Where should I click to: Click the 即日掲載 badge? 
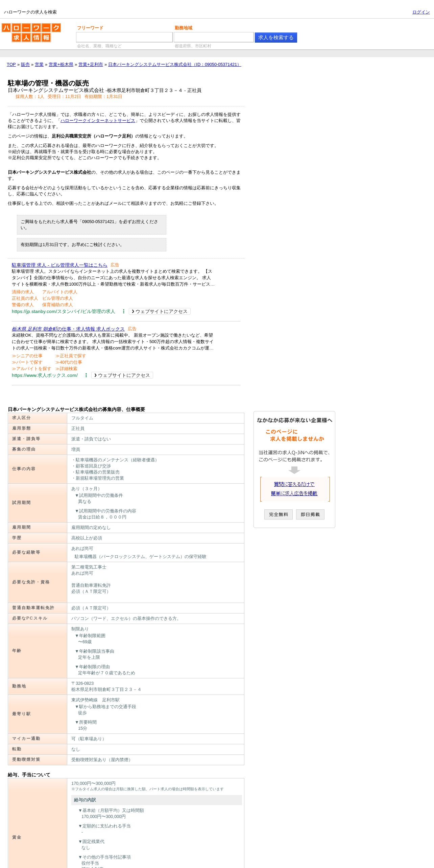tap(310, 514)
